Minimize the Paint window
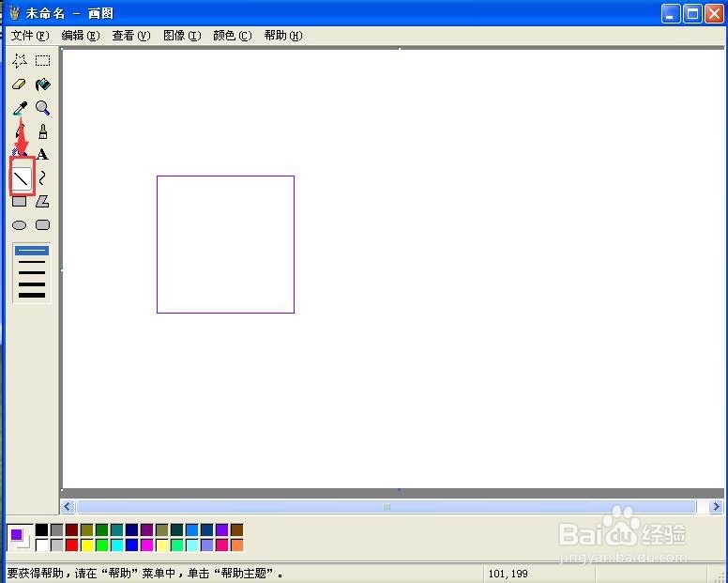 (671, 13)
